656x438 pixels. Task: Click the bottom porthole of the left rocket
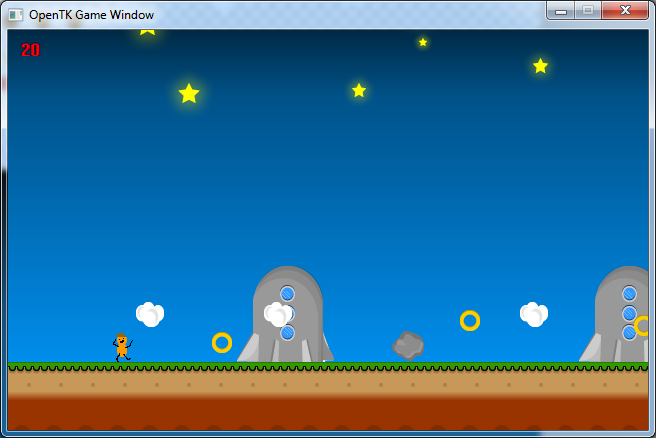[287, 333]
